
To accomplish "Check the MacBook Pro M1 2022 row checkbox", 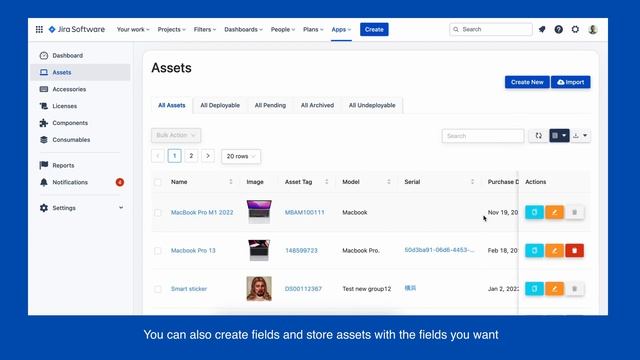I will click(x=158, y=213).
